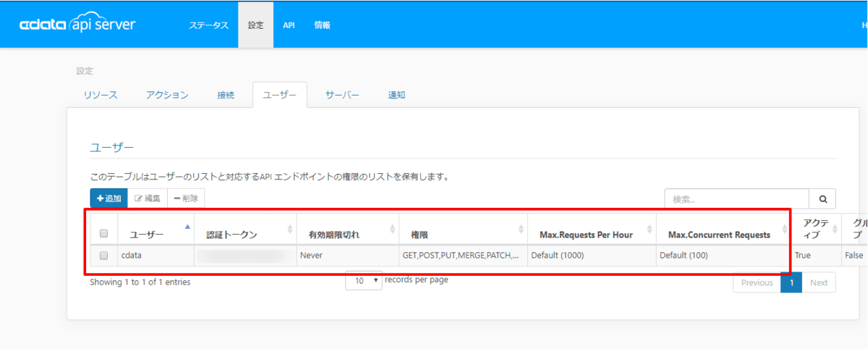
Task: Click Showing 1 to 1 of 1 entries
Action: tap(140, 282)
